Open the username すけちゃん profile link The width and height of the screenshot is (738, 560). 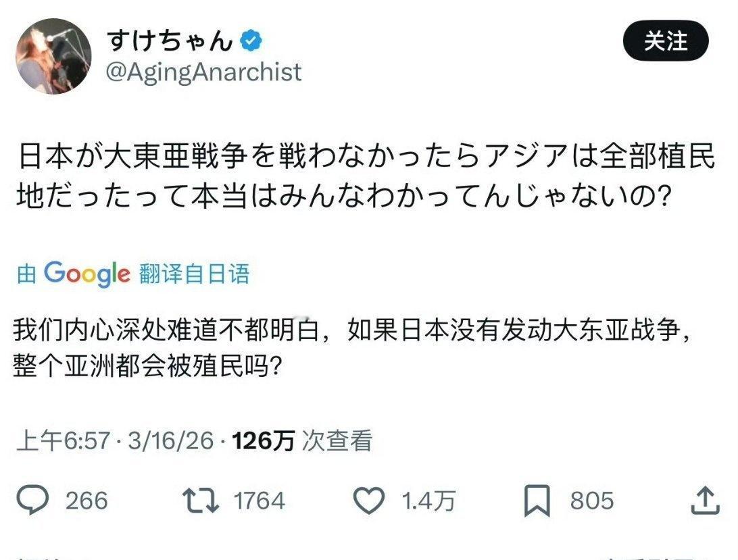(x=169, y=39)
